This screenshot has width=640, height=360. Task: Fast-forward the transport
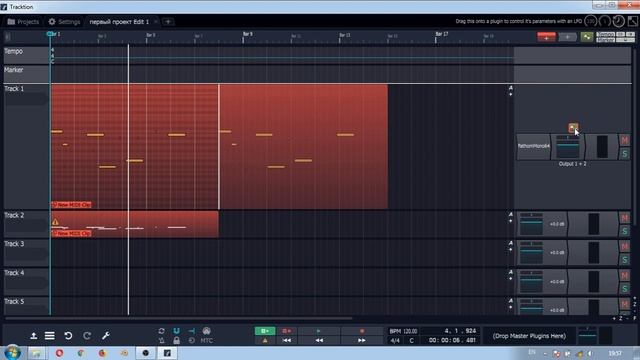(x=362, y=340)
